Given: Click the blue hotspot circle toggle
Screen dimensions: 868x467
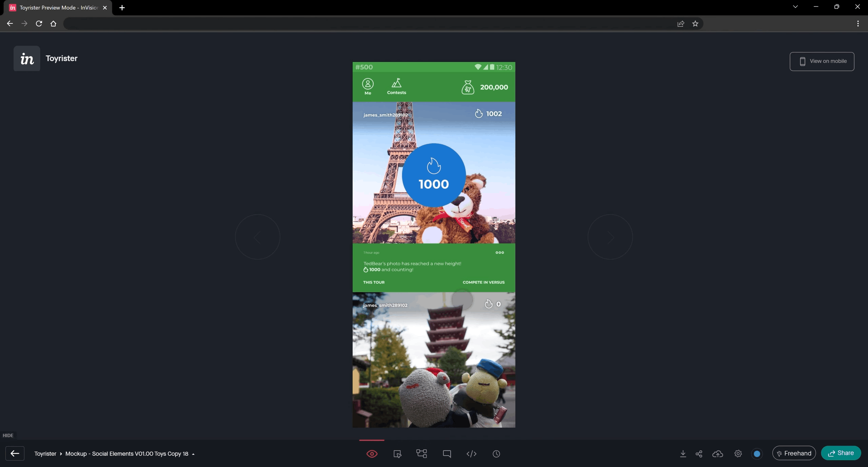Looking at the screenshot, I should (x=757, y=454).
